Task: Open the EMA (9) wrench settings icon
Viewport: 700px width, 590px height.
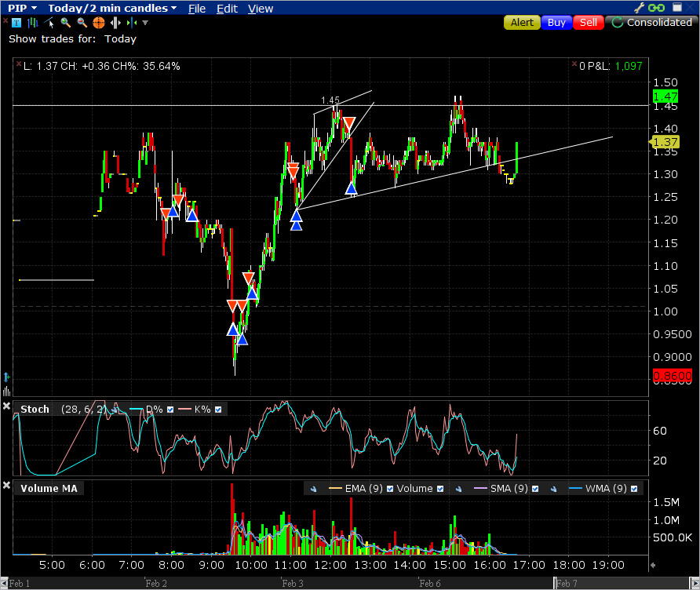Action: [x=313, y=489]
